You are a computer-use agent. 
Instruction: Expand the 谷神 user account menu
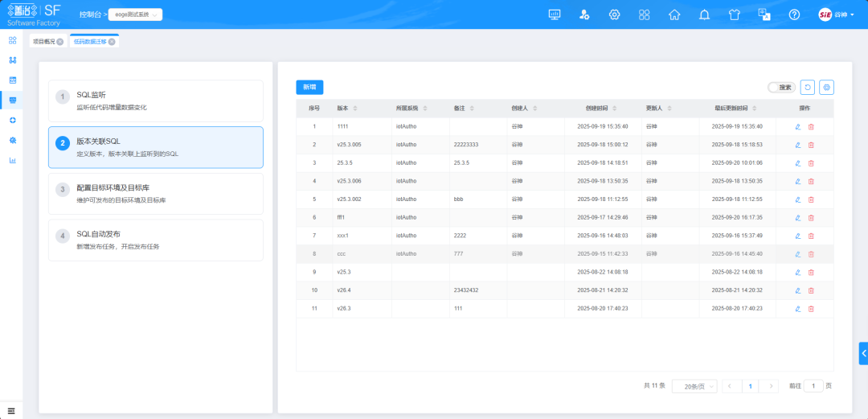click(835, 14)
